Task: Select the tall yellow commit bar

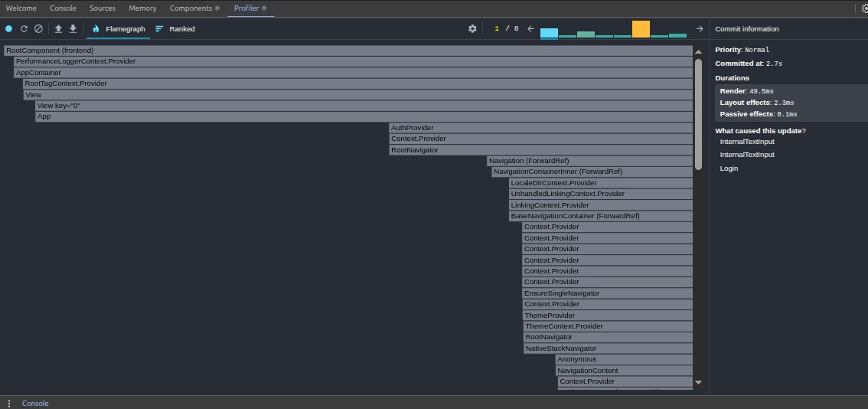Action: (641, 29)
